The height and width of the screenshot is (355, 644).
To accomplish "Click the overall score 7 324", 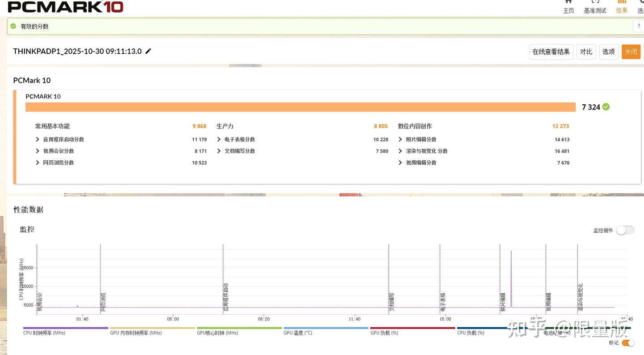I will pos(591,107).
